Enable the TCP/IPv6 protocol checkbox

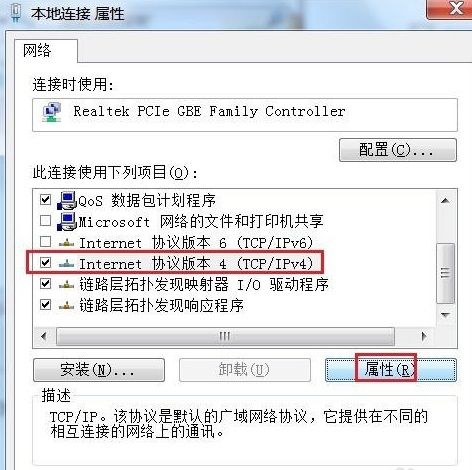[x=45, y=242]
